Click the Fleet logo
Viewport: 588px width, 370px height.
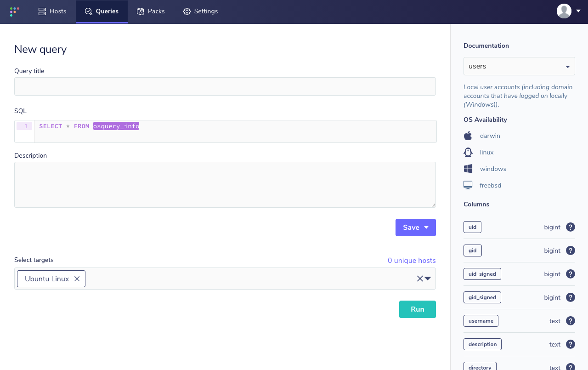[14, 11]
